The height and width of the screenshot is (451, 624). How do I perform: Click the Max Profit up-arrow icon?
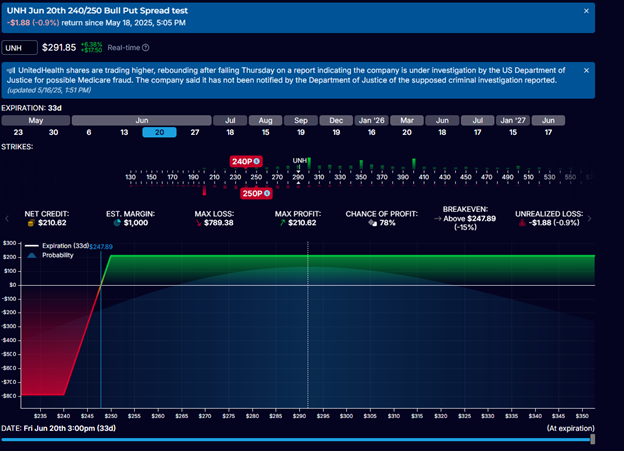282,223
